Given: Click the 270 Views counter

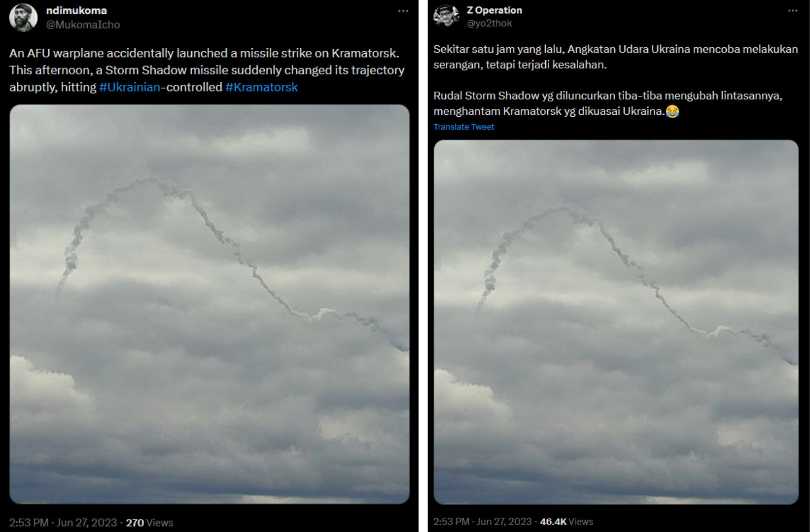Looking at the screenshot, I should point(149,523).
